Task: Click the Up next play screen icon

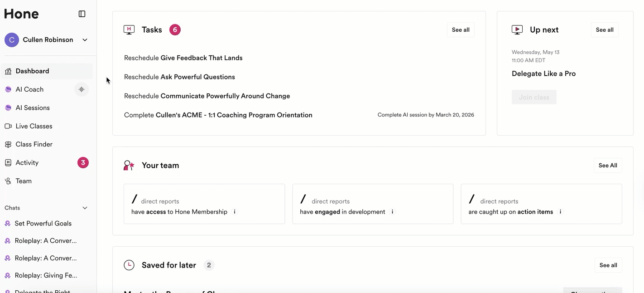Action: (517, 30)
